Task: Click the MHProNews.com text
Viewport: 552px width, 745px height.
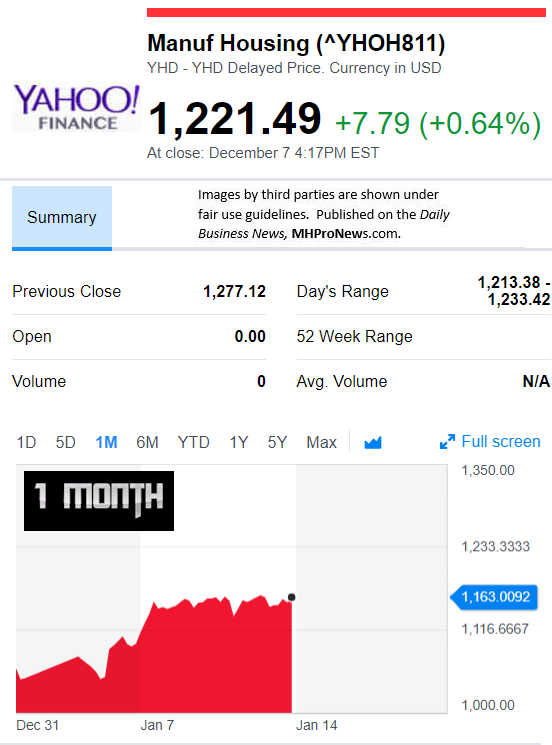Action: (x=346, y=234)
